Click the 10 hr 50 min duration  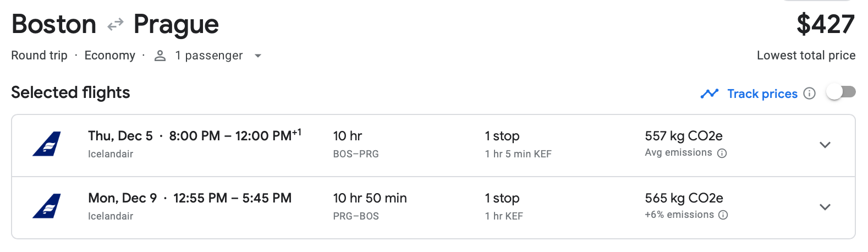point(370,198)
